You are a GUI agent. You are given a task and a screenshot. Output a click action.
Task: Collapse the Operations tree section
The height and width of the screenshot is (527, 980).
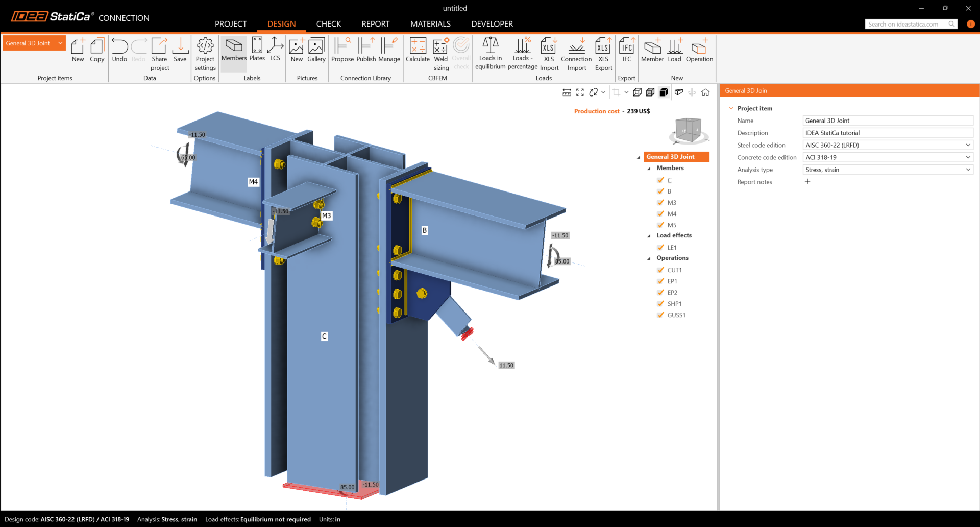[649, 258]
